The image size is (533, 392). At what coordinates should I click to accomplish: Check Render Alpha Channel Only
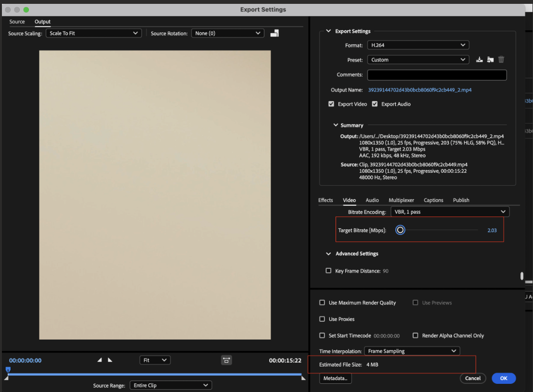tap(416, 335)
